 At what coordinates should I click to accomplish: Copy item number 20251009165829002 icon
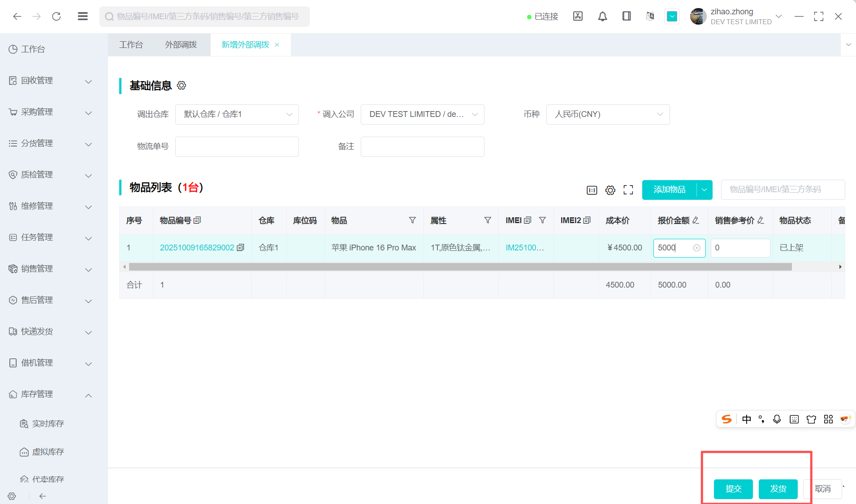tap(241, 248)
